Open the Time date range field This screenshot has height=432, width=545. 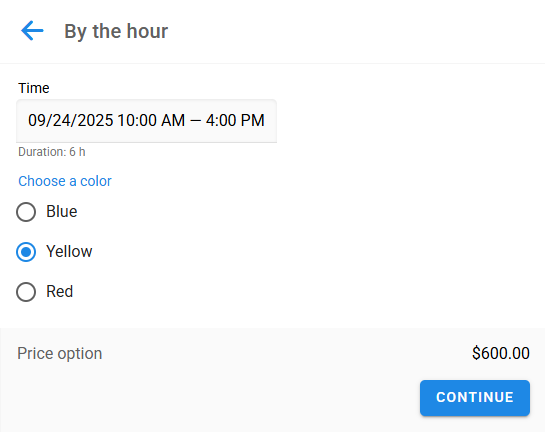146,121
